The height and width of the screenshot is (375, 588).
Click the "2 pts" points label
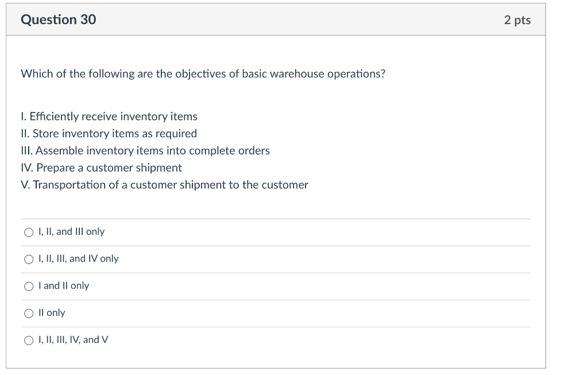517,21
